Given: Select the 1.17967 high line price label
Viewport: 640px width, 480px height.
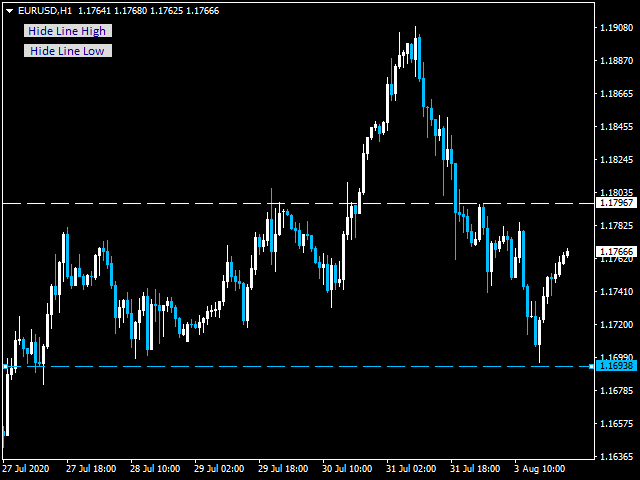Looking at the screenshot, I should [x=617, y=203].
